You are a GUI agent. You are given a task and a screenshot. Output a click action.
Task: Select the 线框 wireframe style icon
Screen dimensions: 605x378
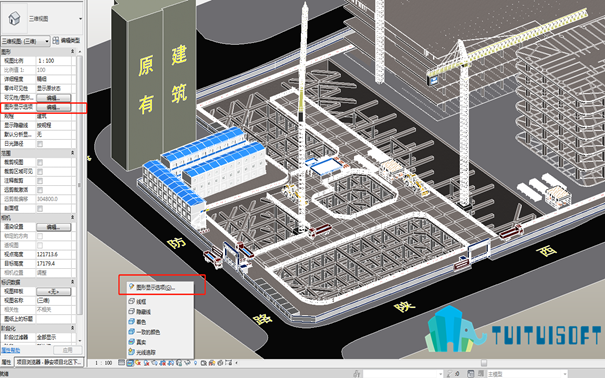[x=132, y=301]
